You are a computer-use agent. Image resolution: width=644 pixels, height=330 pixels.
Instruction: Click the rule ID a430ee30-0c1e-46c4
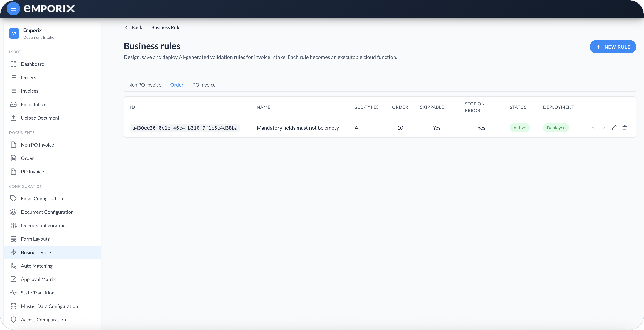pos(185,128)
